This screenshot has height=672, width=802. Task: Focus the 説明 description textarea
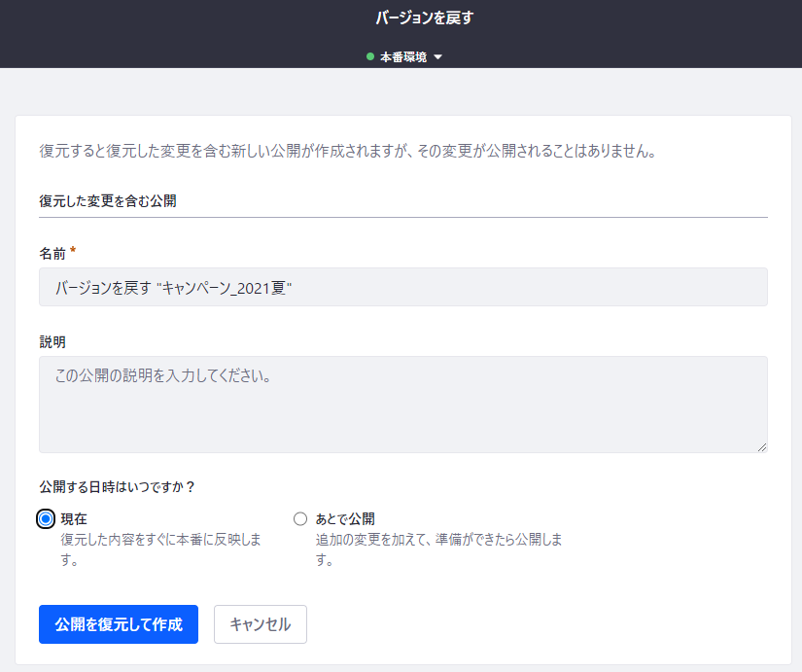(402, 404)
